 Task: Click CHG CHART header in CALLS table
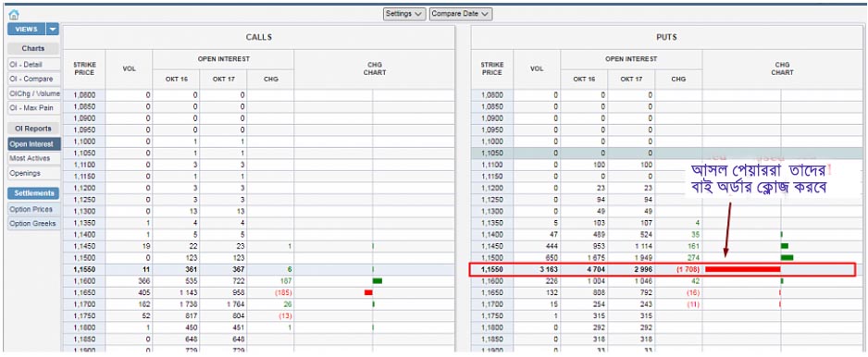pos(374,68)
